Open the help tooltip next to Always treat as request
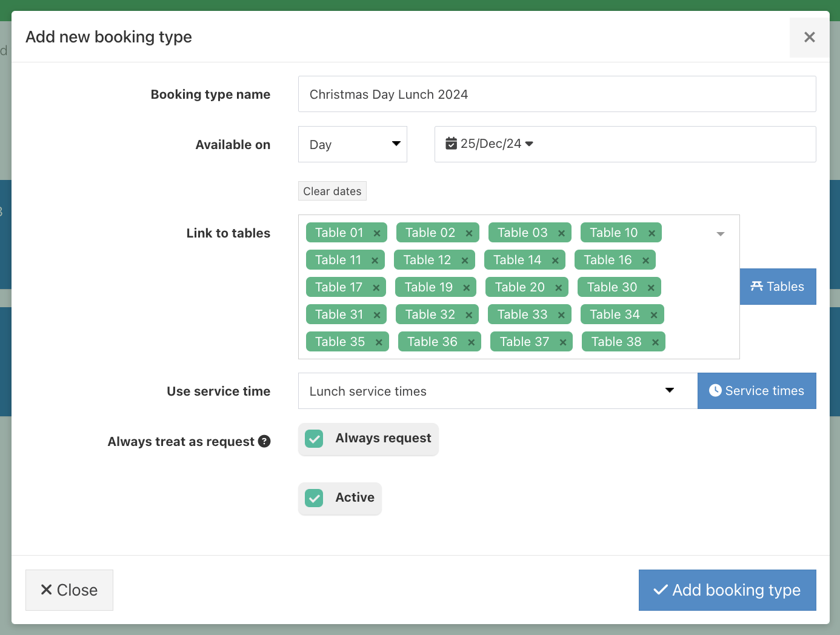Image resolution: width=840 pixels, height=635 pixels. pyautogui.click(x=264, y=441)
